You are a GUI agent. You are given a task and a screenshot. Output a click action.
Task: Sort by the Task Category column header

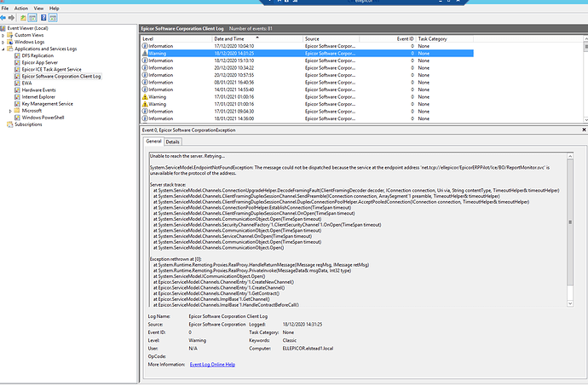pos(444,38)
